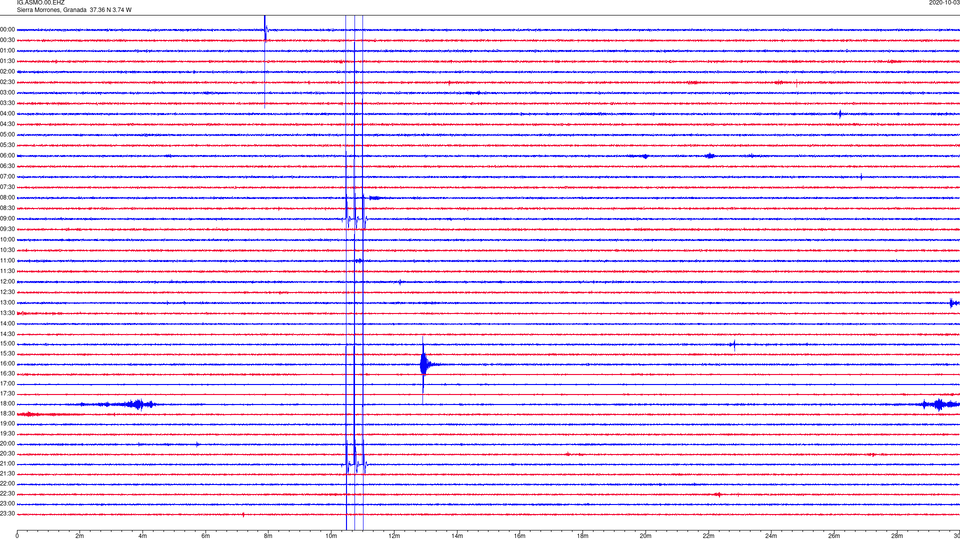Click the 8m tick label on time axis
Screen dimensions: 960x540
tap(268, 536)
